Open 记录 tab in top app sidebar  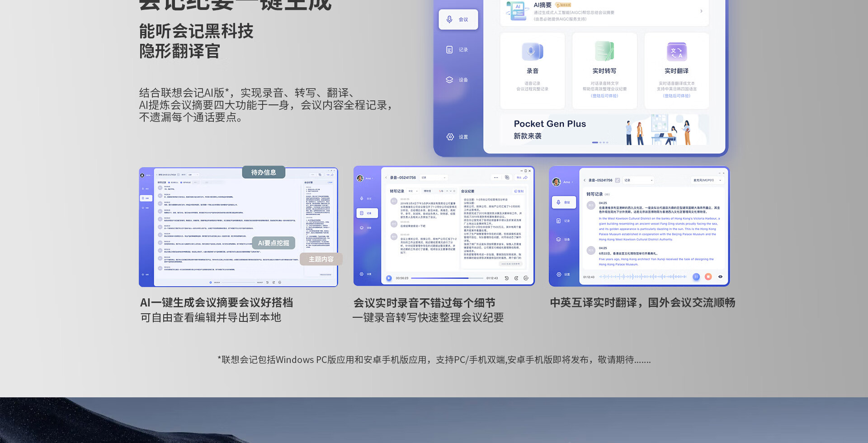point(458,50)
